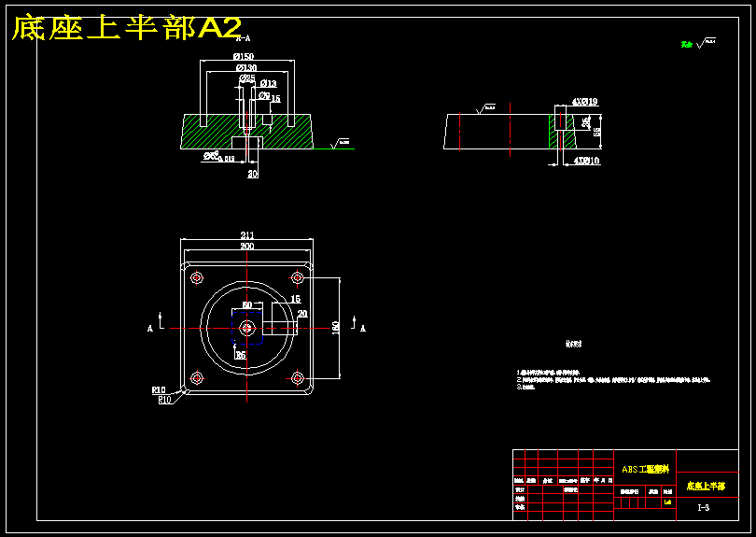Click the 200 width dimension

click(x=247, y=246)
